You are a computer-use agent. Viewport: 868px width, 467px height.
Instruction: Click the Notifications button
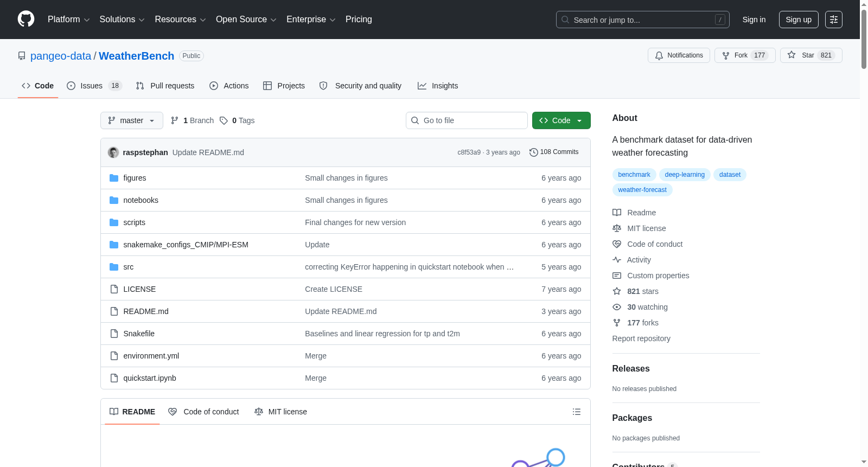tap(679, 55)
